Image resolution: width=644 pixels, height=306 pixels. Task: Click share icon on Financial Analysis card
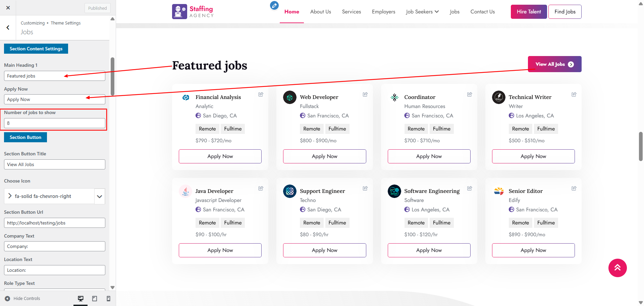(261, 95)
